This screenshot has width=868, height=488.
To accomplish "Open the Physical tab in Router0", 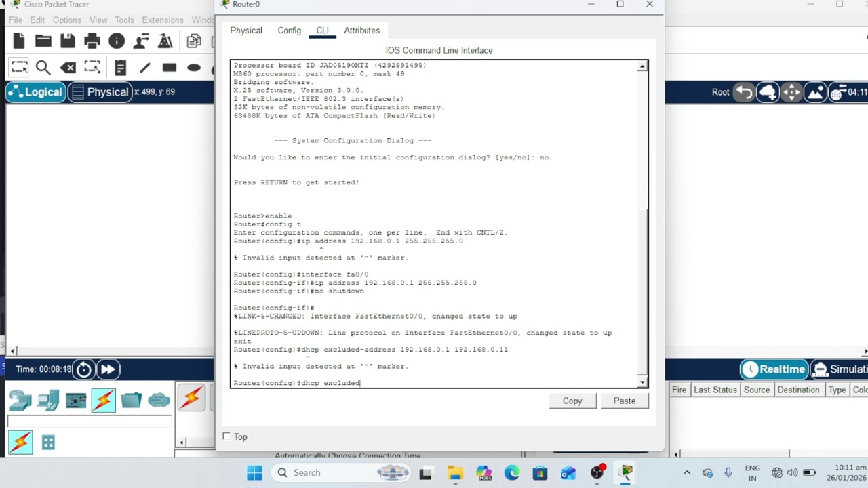I will click(x=246, y=30).
